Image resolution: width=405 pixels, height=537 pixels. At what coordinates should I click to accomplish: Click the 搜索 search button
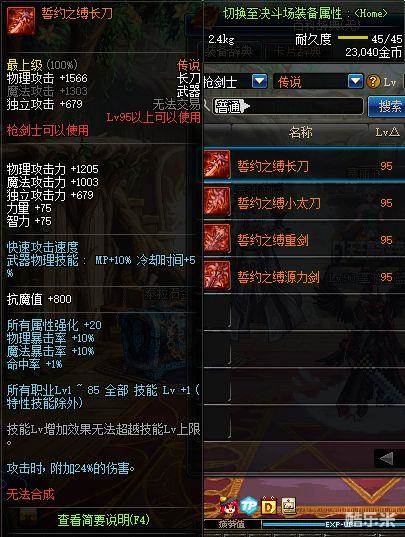[x=389, y=107]
